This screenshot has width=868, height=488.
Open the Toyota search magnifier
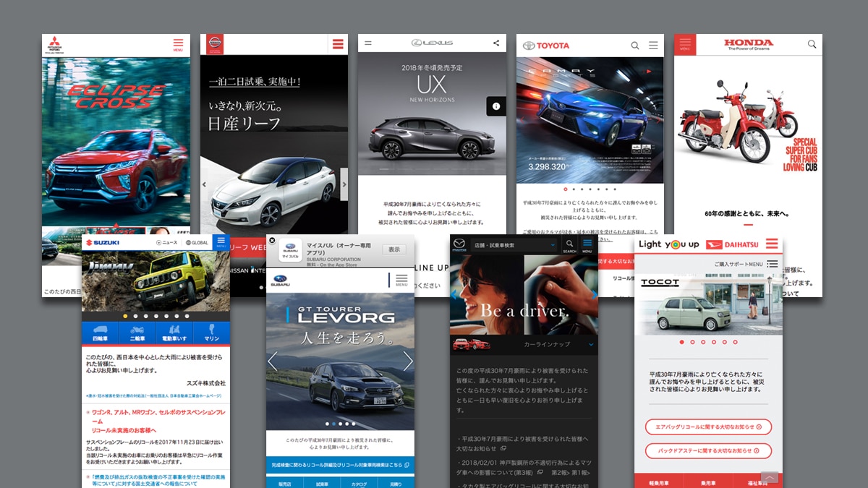pos(635,46)
